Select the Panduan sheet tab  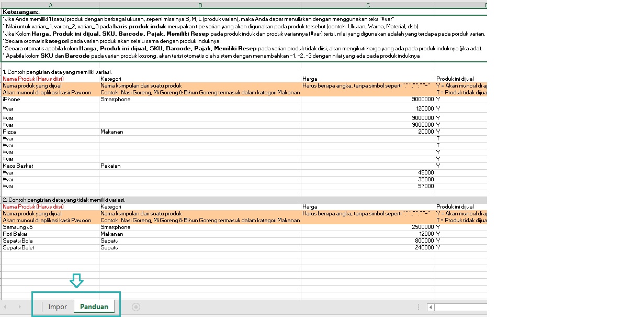(x=94, y=307)
